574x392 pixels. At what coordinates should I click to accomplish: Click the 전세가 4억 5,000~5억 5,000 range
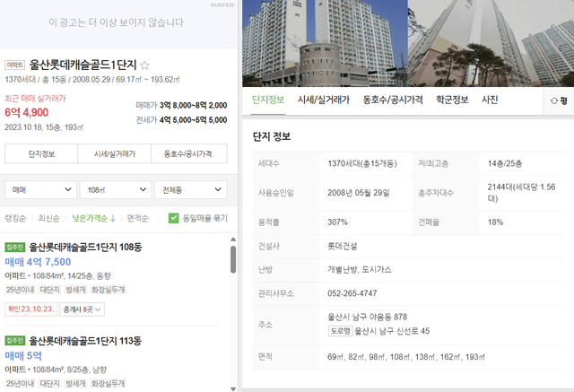181,120
